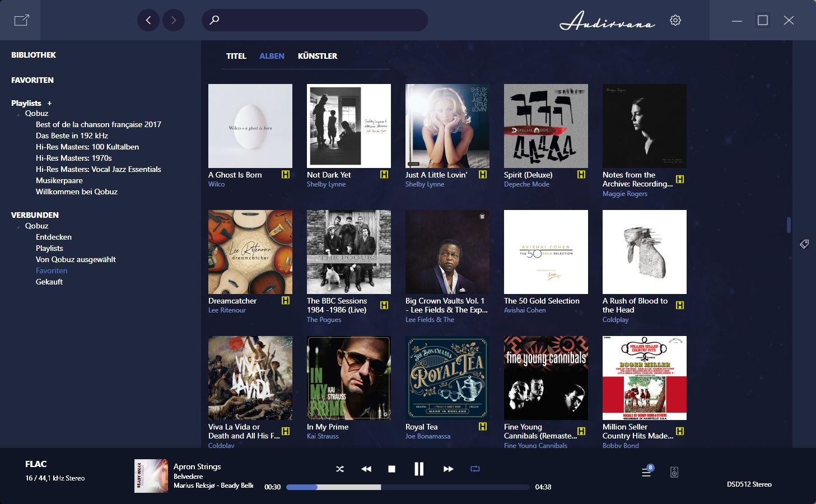This screenshot has height=504, width=816.
Task: Pause the current track
Action: click(419, 469)
